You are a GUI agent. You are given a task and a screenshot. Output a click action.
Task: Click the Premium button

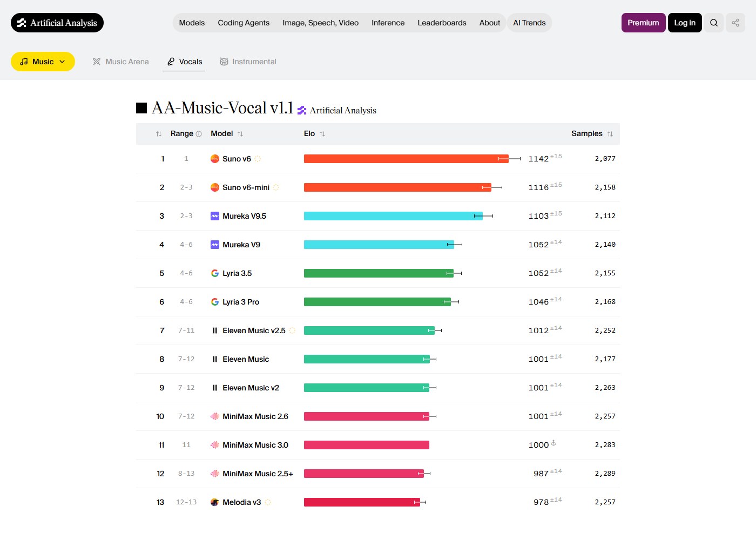[643, 23]
